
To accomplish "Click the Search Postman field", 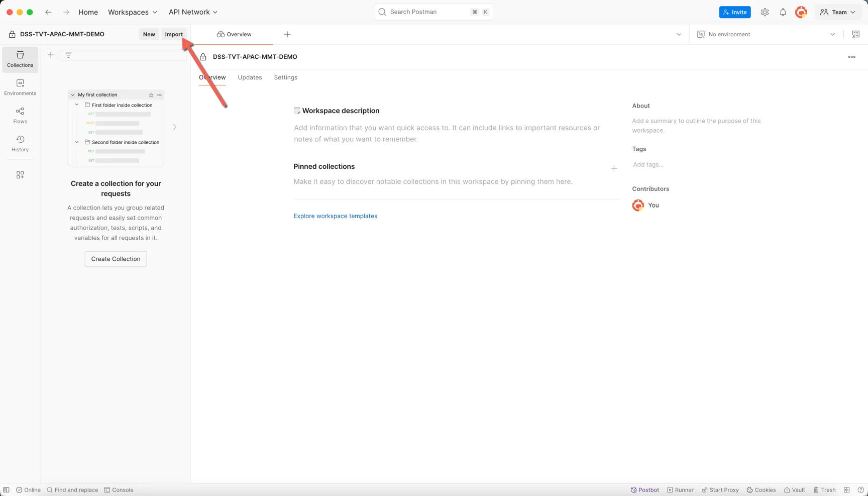I will coord(433,12).
